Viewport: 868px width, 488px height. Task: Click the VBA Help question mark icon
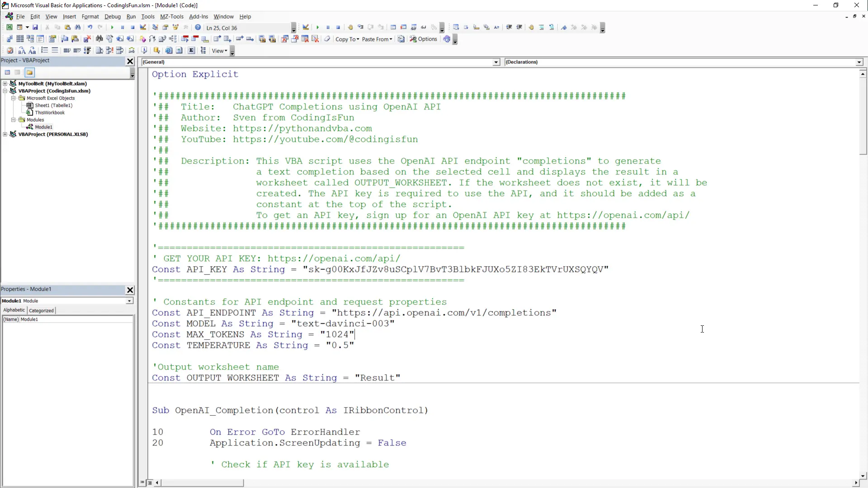point(198,28)
